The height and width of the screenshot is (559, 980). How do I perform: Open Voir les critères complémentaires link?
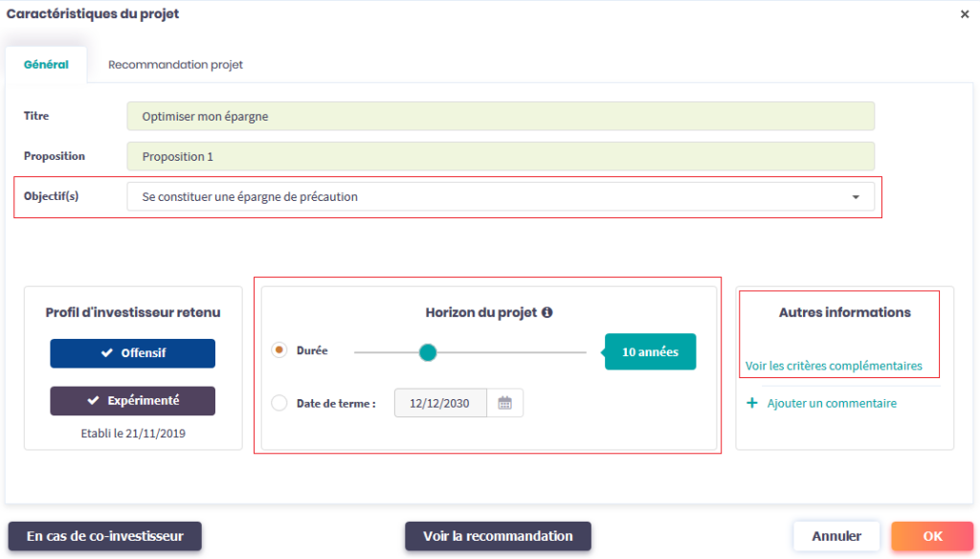point(834,366)
